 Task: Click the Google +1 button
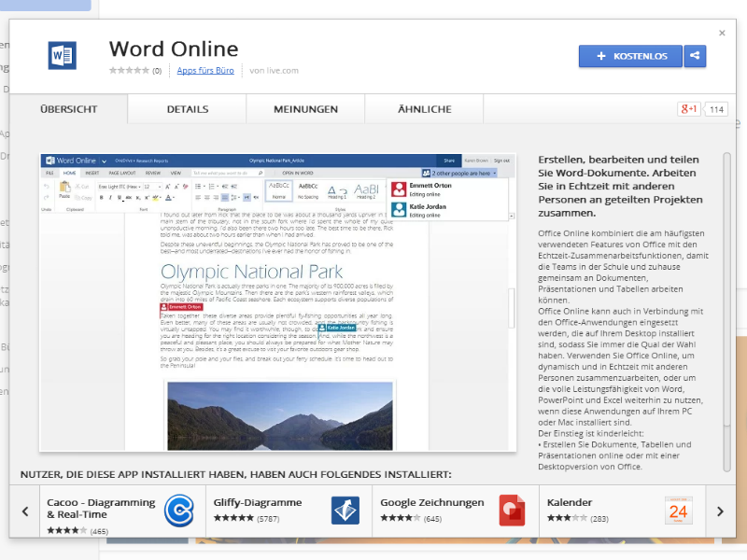(688, 109)
